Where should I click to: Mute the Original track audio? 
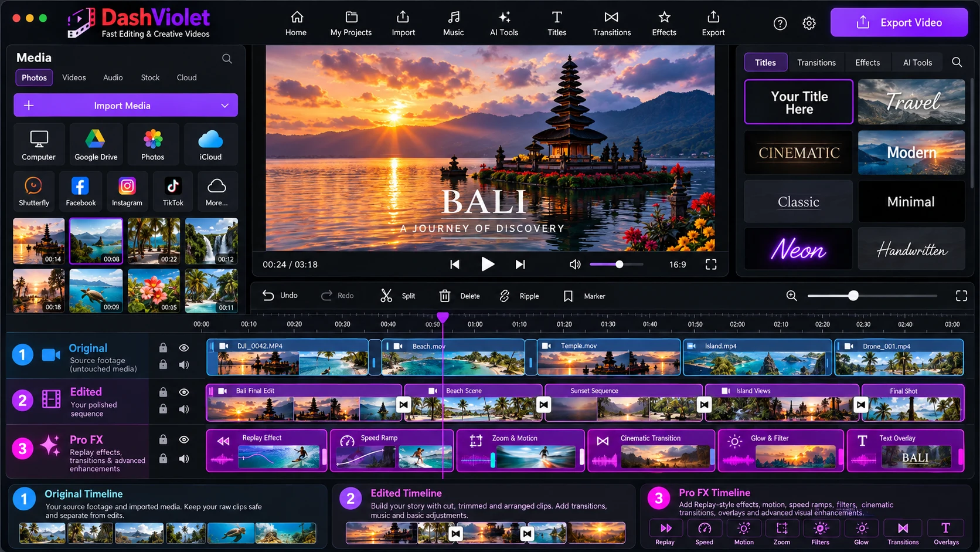(183, 365)
